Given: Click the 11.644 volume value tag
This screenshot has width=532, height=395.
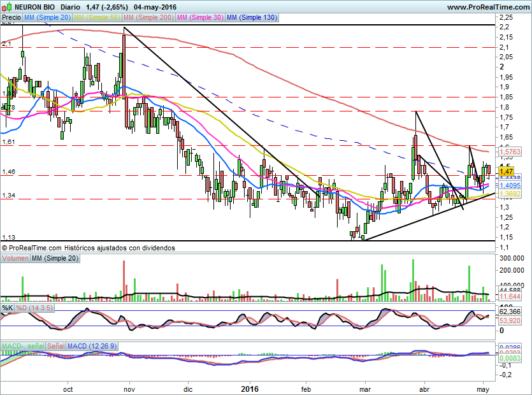Looking at the screenshot, I should 510,296.
